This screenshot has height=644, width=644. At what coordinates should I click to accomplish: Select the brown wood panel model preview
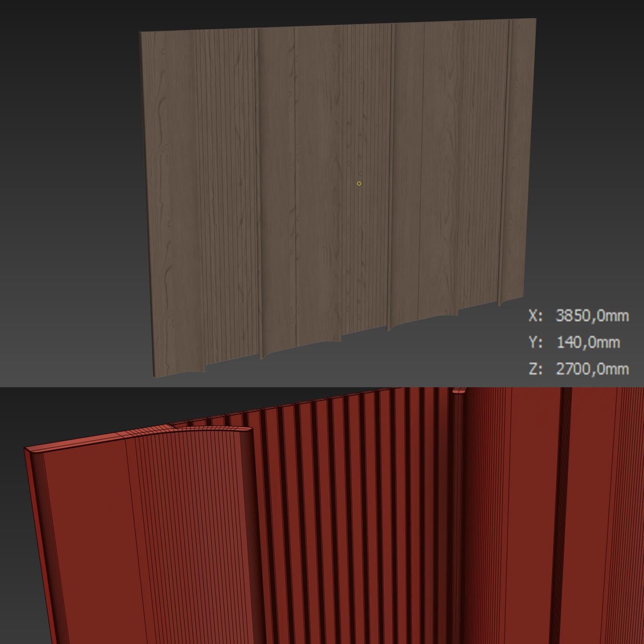pos(337,197)
